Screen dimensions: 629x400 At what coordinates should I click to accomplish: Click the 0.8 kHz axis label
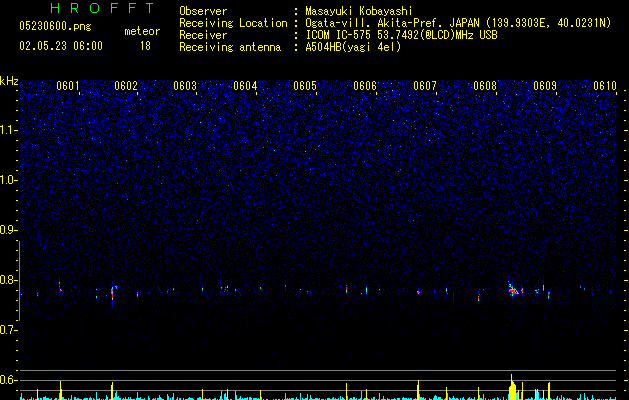tap(8, 280)
